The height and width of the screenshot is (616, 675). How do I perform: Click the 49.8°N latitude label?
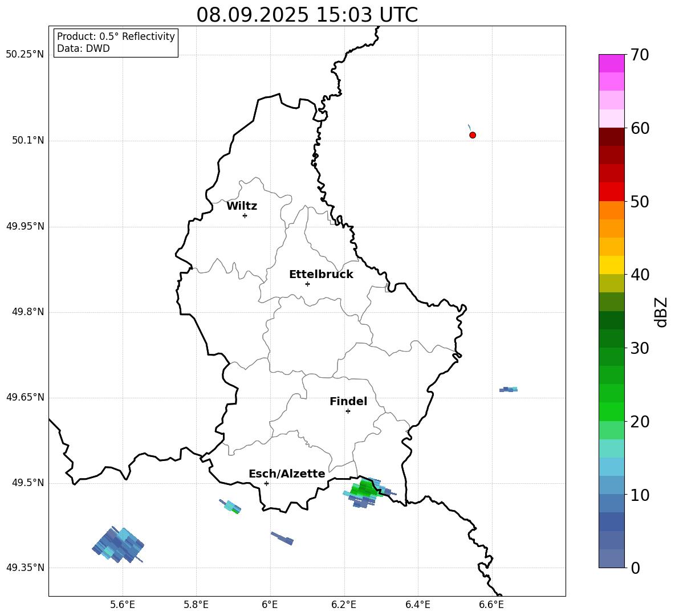[28, 312]
